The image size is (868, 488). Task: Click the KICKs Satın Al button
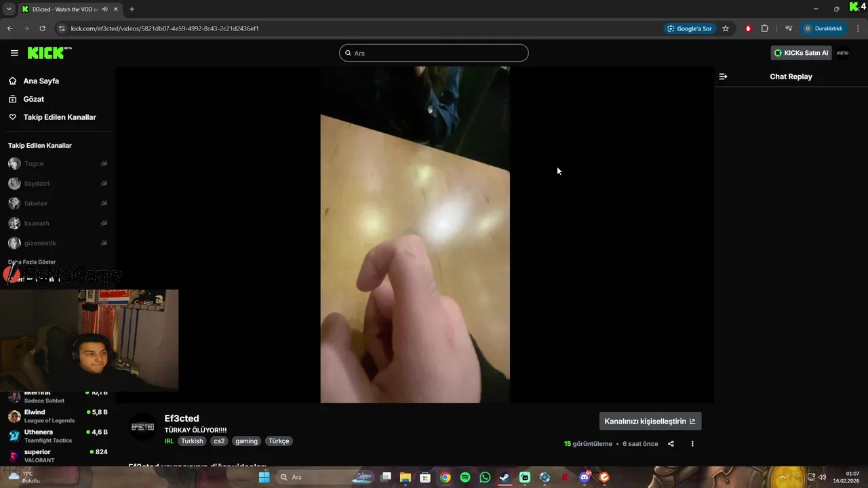coord(801,53)
